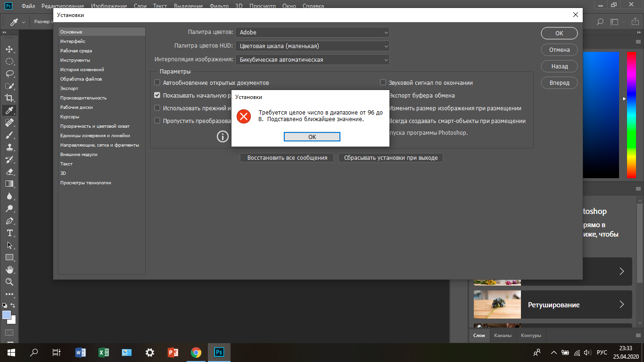
Task: Select the Zoom tool
Action: pos(9,282)
